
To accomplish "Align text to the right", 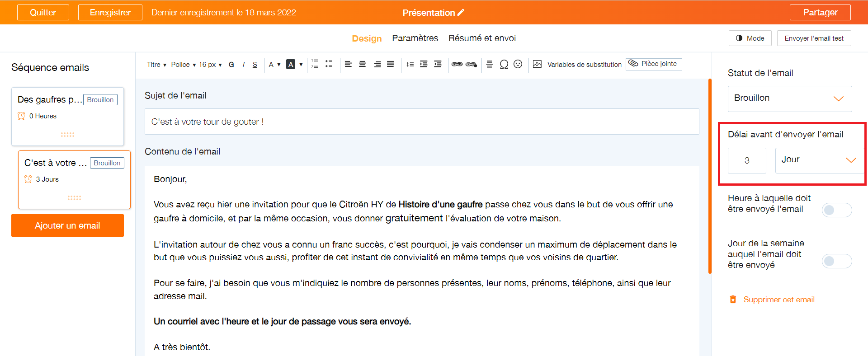I will pyautogui.click(x=377, y=64).
